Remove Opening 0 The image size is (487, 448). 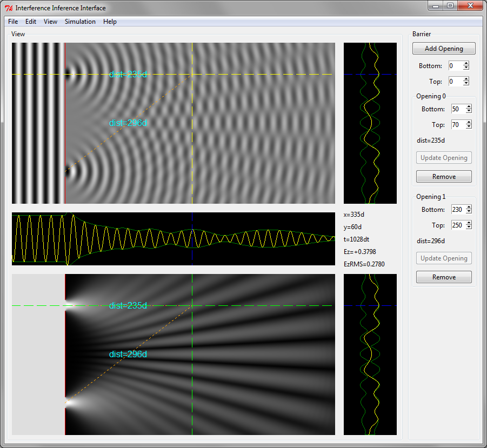(x=444, y=176)
